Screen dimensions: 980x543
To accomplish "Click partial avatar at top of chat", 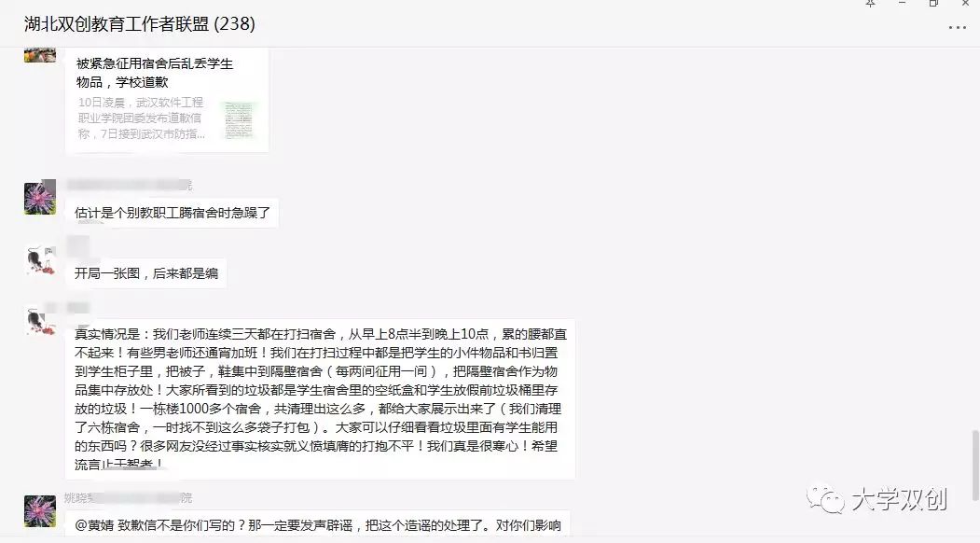I will pos(40,54).
